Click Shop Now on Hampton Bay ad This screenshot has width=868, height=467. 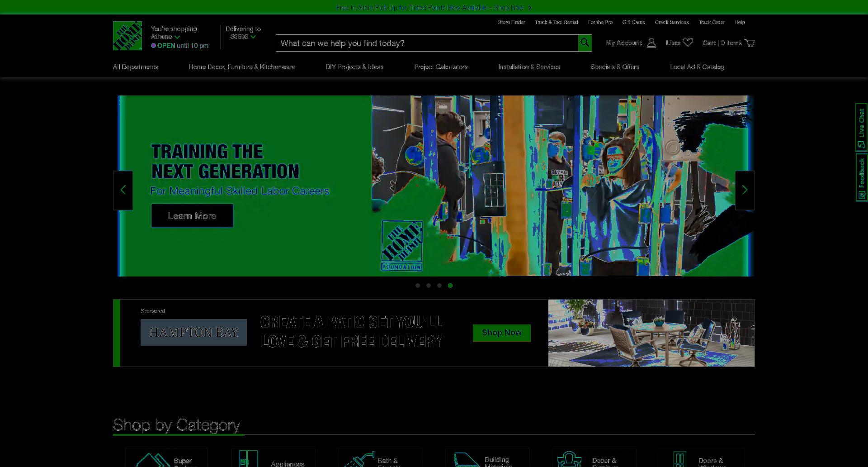(x=502, y=333)
